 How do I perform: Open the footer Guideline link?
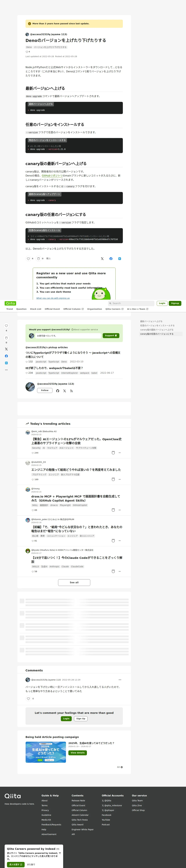(x=46, y=815)
